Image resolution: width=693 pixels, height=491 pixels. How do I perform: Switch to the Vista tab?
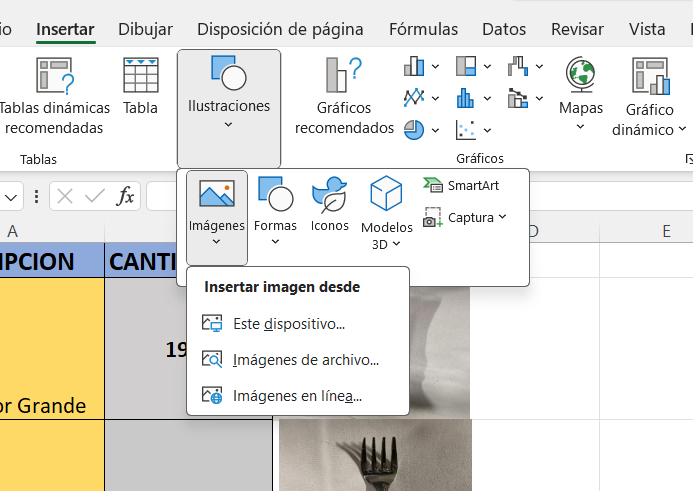pos(647,29)
